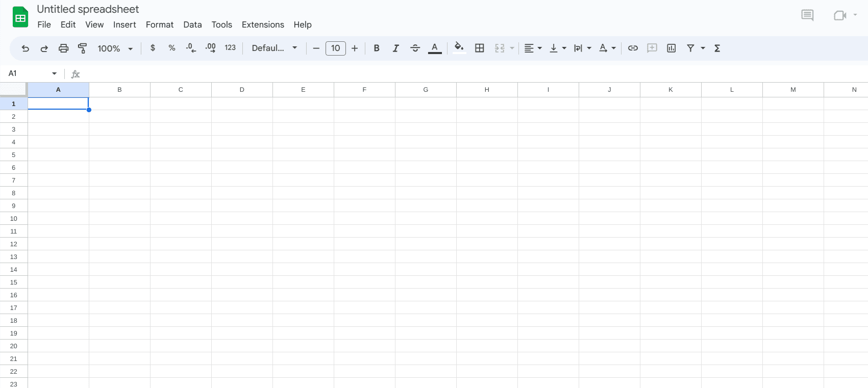Open the Borders icon menu
This screenshot has height=388, width=868.
[479, 48]
